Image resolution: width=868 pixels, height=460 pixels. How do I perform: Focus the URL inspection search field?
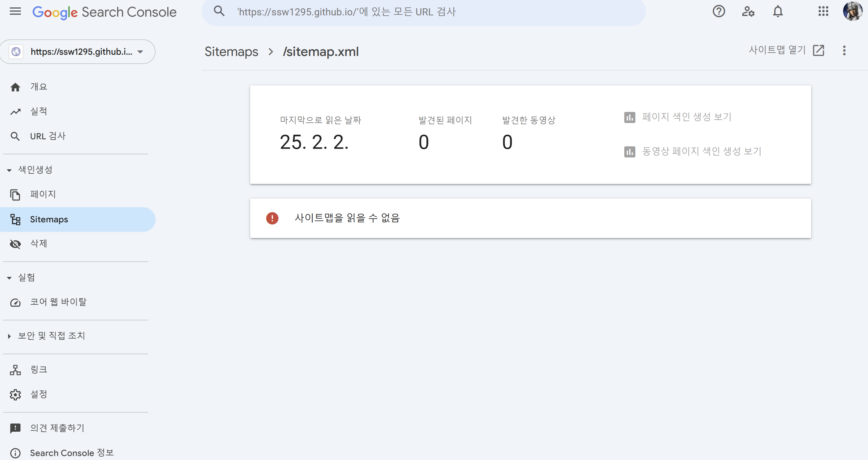[423, 12]
